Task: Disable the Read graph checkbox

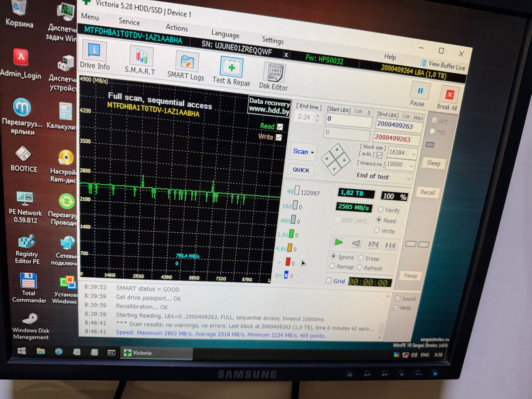Action: click(280, 127)
